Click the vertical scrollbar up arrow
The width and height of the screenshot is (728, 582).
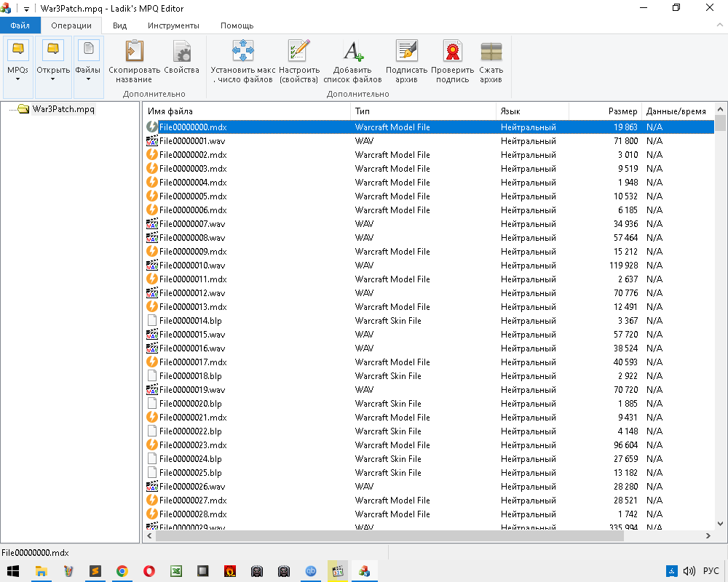tap(720, 110)
